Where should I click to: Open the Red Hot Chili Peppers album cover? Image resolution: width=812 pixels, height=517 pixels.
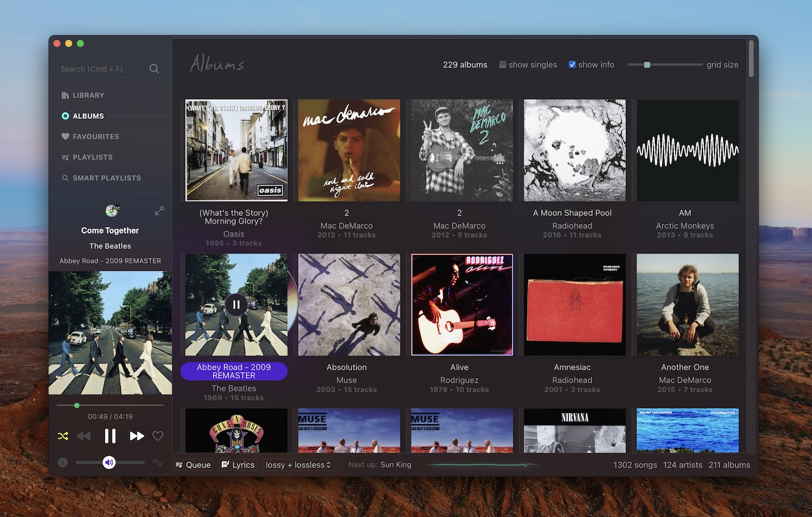[688, 430]
